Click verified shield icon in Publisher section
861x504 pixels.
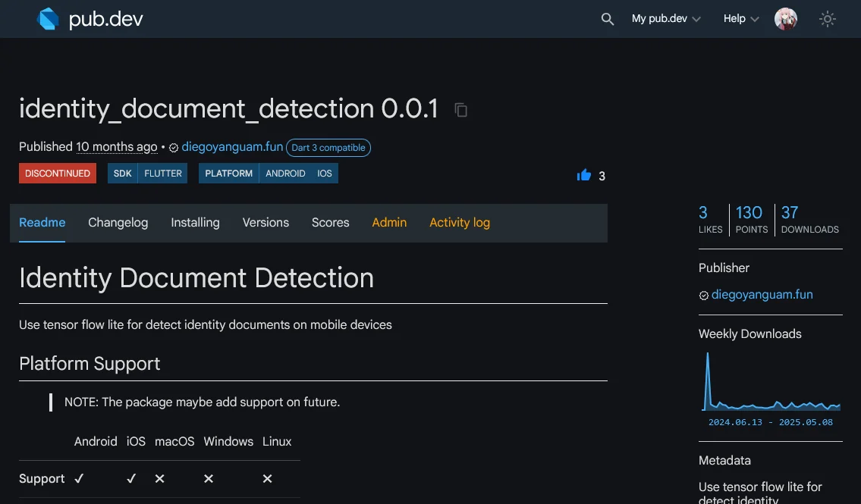coord(704,296)
